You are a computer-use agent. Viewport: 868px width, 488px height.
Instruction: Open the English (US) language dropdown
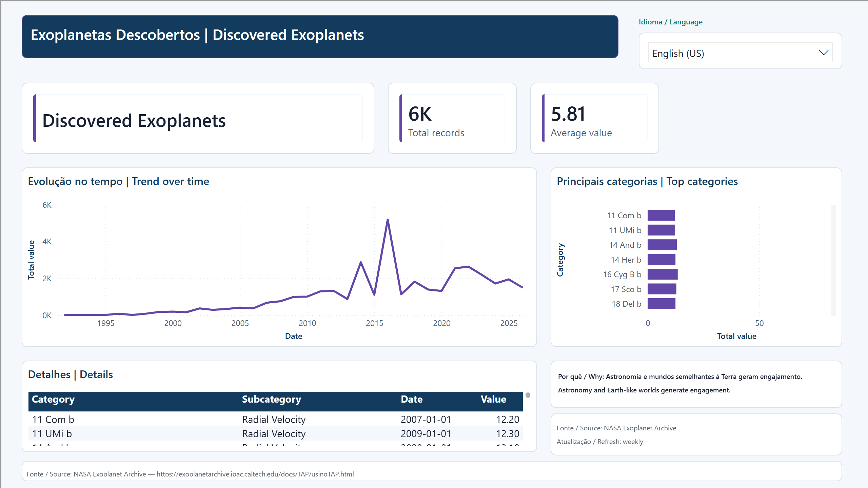pos(740,53)
